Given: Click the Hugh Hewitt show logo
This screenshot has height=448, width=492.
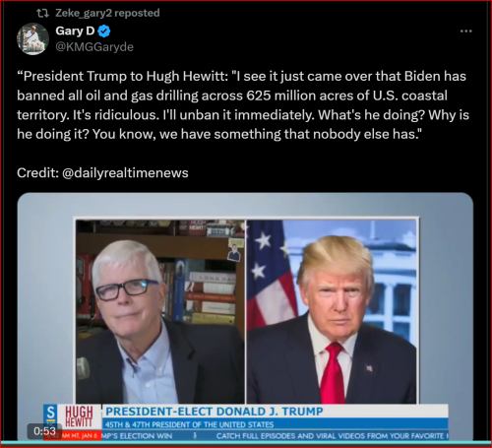Looking at the screenshot, I should click(79, 416).
